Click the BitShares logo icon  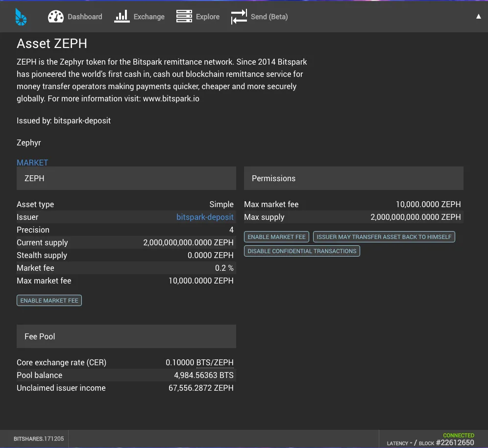[21, 17]
